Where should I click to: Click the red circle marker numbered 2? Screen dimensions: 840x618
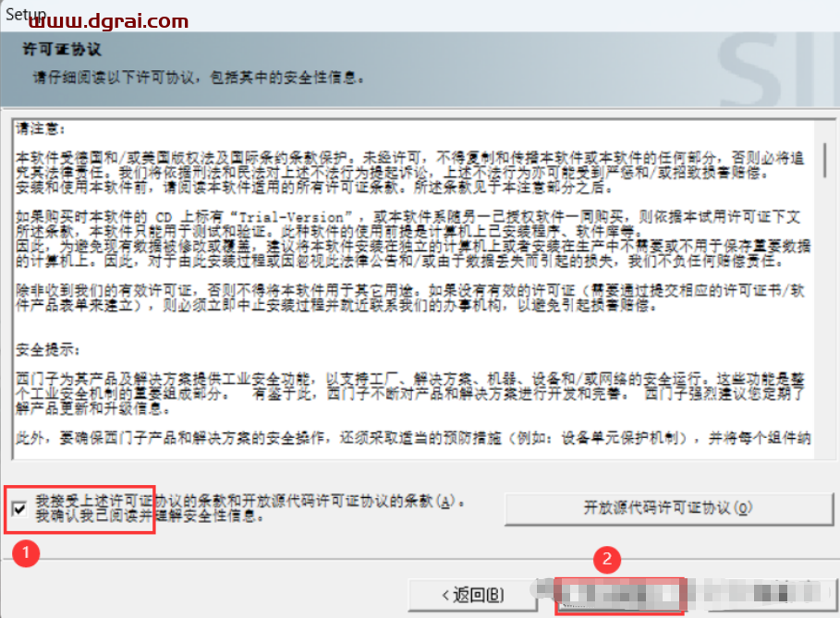pos(607,559)
